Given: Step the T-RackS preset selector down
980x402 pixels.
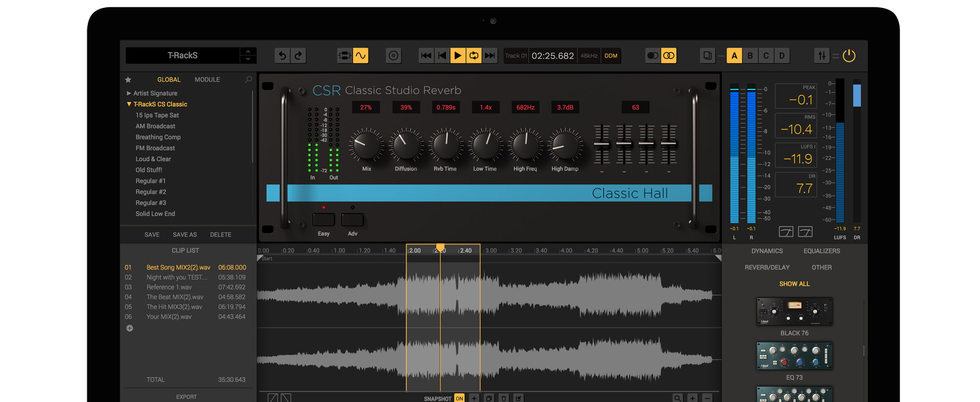Looking at the screenshot, I should click(x=248, y=59).
